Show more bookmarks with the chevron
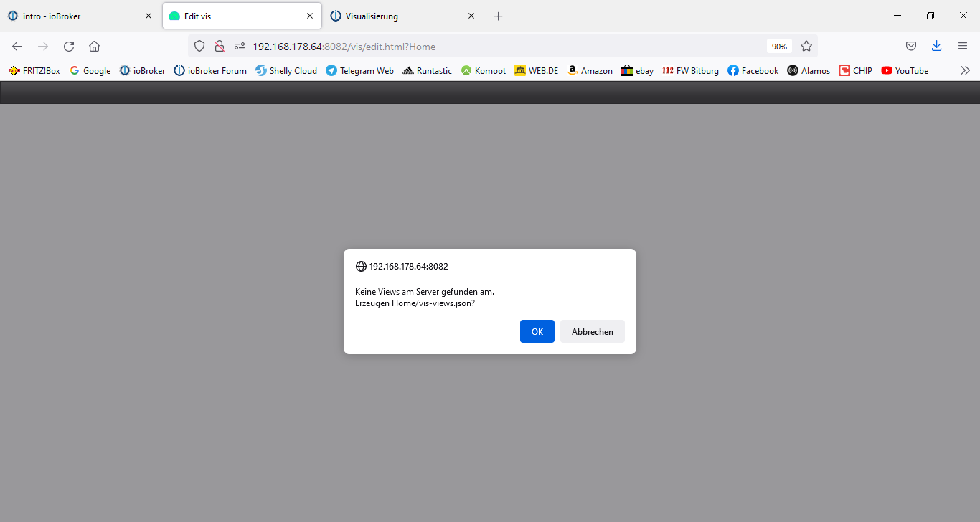 point(965,70)
